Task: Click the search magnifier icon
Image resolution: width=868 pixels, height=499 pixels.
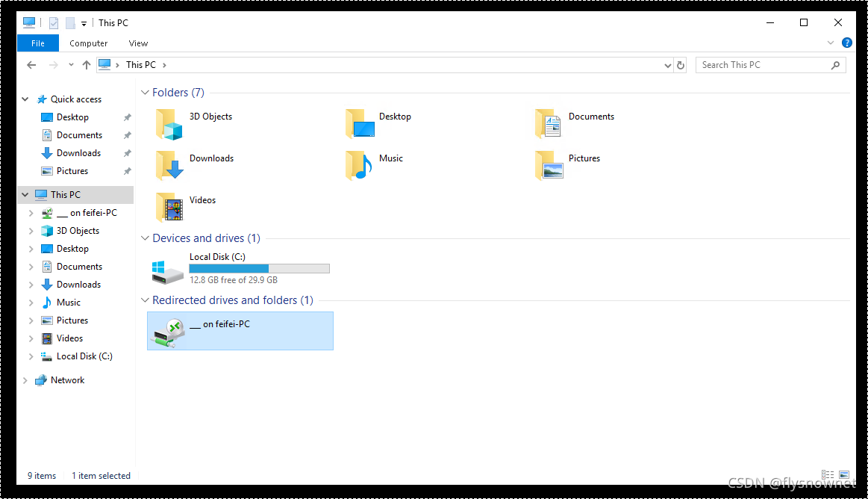Action: (x=835, y=65)
